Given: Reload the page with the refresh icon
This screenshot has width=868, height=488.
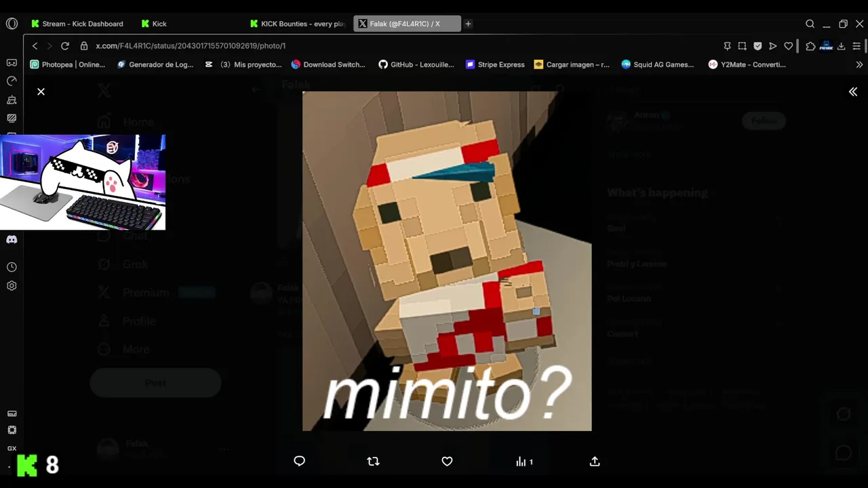Looking at the screenshot, I should pyautogui.click(x=65, y=46).
